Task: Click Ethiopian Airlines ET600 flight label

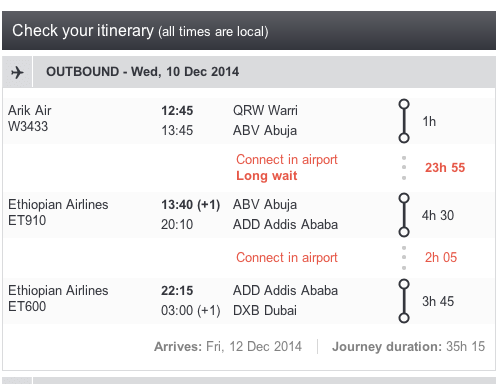Action: point(58,298)
